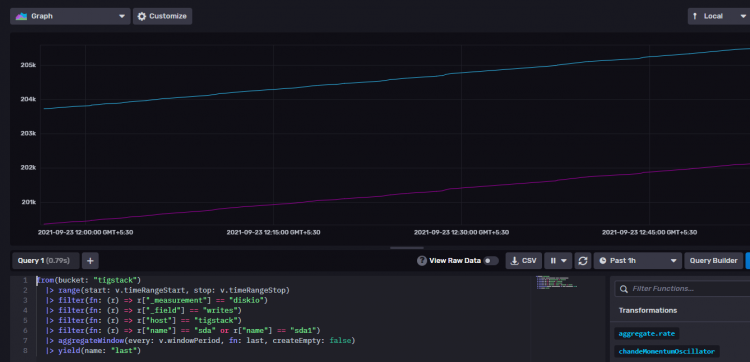This screenshot has height=362, width=750.
Task: Click the 12:45:00 time axis label
Action: pos(649,232)
